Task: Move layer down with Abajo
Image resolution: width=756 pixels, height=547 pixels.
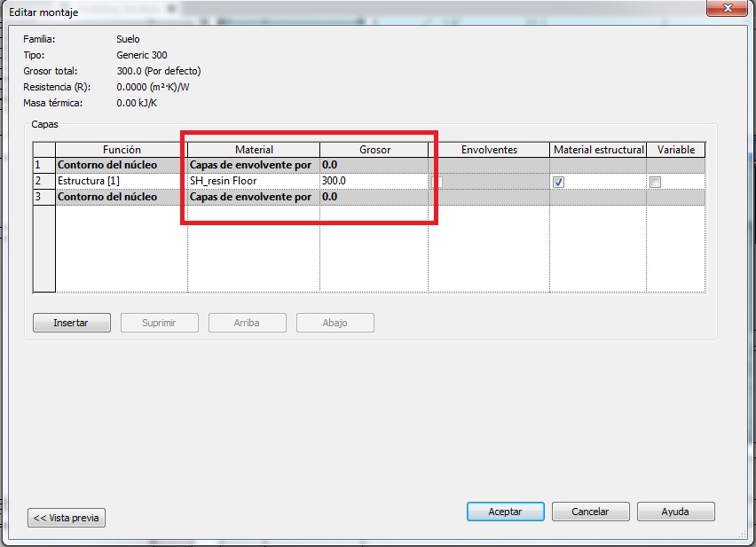Action: pos(335,323)
